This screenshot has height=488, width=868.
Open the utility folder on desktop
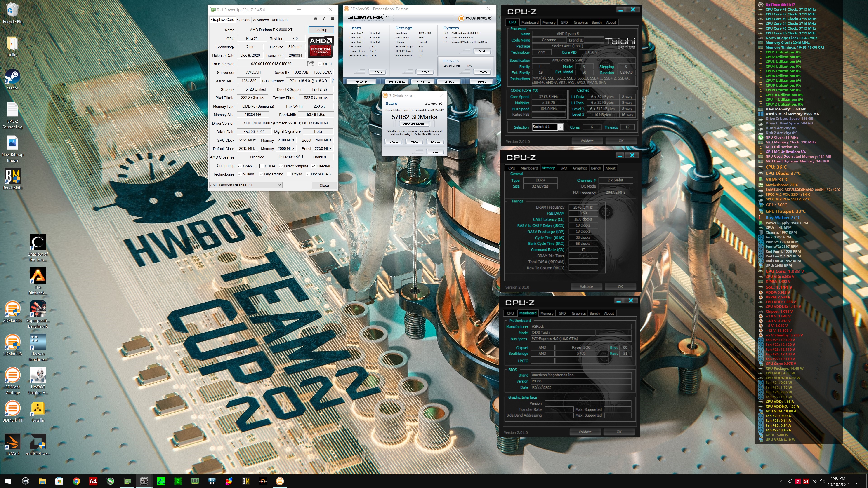click(12, 47)
